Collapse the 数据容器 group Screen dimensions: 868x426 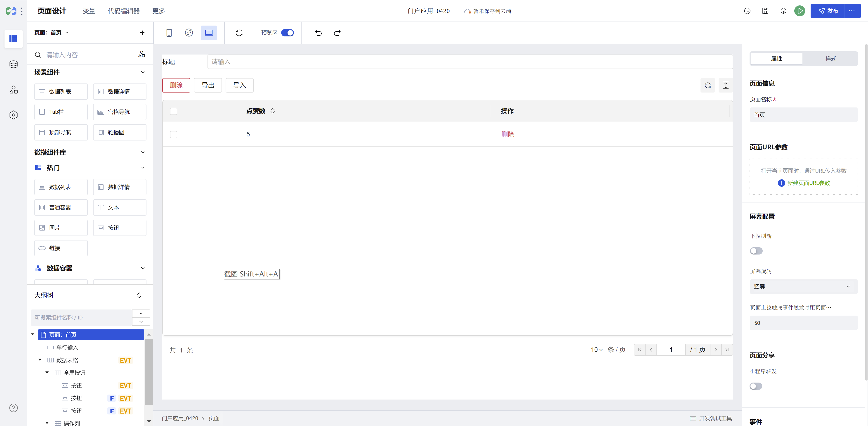pos(143,268)
